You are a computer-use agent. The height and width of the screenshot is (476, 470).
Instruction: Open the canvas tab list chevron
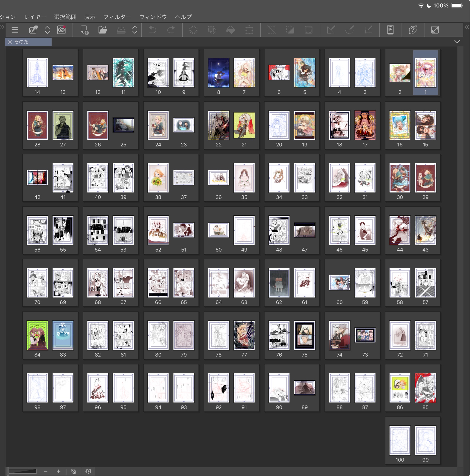point(457,42)
